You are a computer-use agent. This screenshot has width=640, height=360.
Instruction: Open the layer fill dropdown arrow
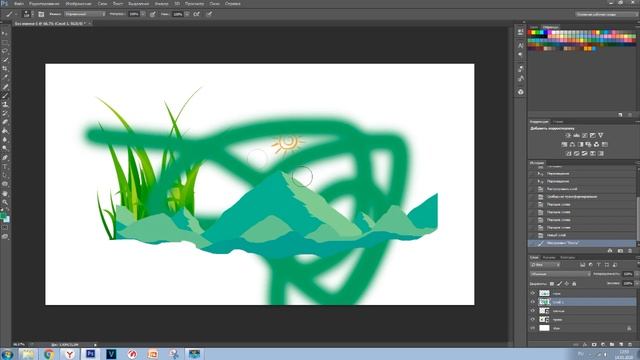pyautogui.click(x=637, y=283)
